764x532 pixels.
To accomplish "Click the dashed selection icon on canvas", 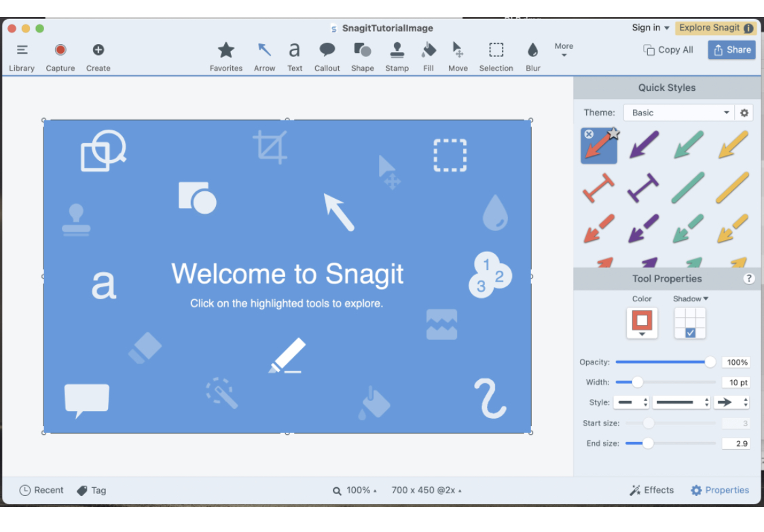I will [x=450, y=155].
